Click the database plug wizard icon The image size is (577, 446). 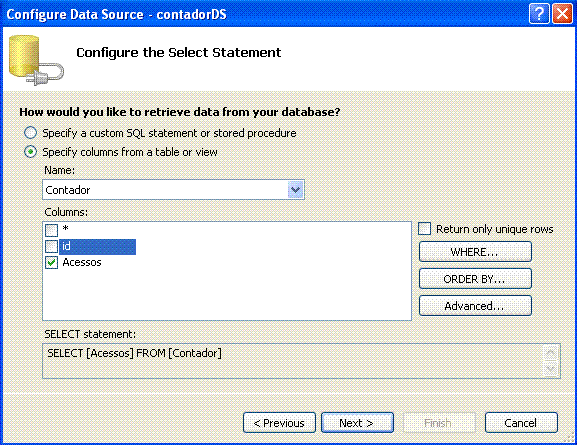click(36, 60)
